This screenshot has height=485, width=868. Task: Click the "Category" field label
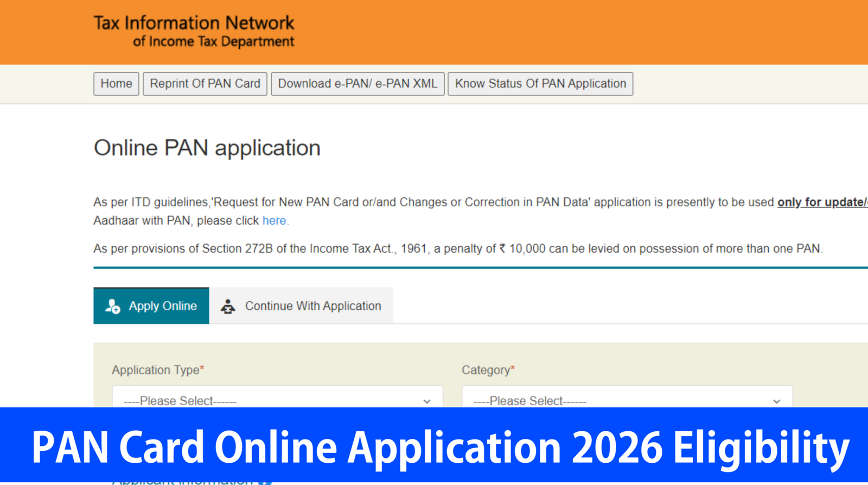[488, 370]
